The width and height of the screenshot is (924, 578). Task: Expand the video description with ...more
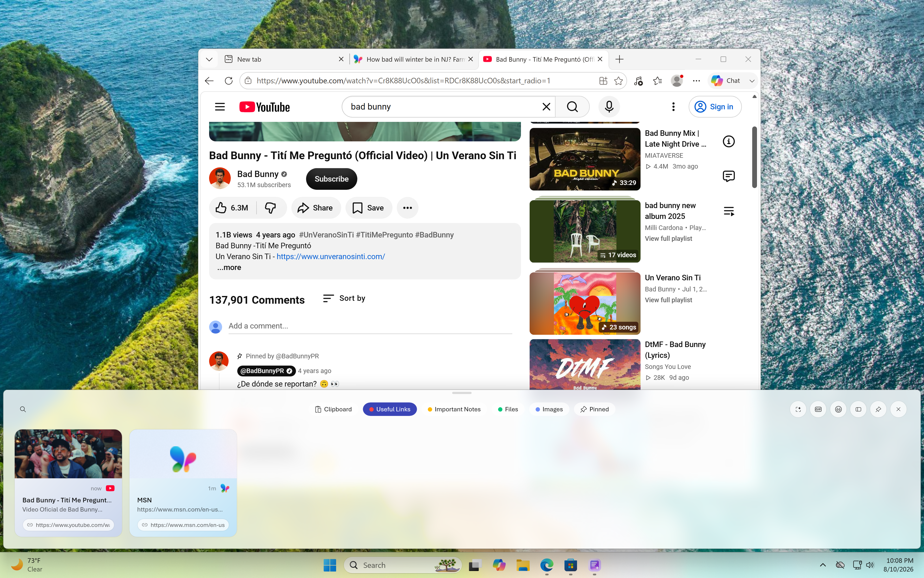click(229, 268)
